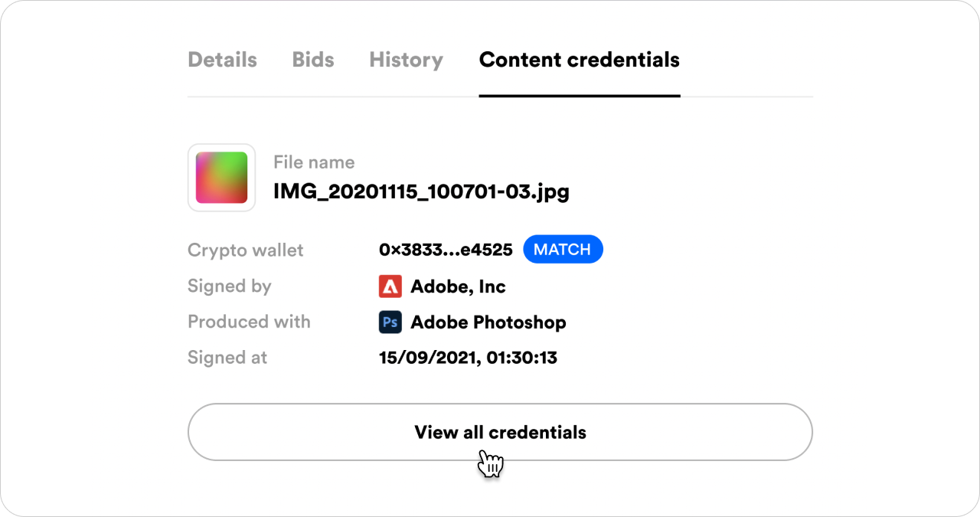Image resolution: width=980 pixels, height=517 pixels.
Task: Click the Crypto wallet label
Action: pos(245,250)
